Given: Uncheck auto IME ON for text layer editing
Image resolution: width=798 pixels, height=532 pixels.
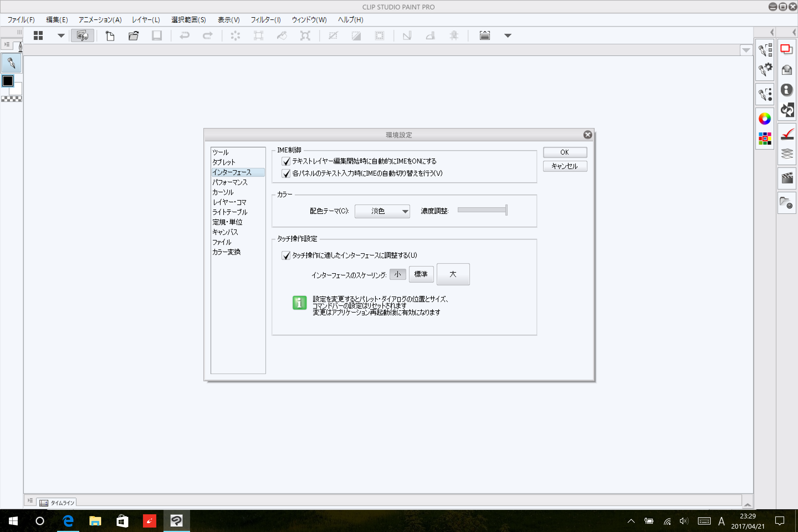Looking at the screenshot, I should pyautogui.click(x=286, y=161).
